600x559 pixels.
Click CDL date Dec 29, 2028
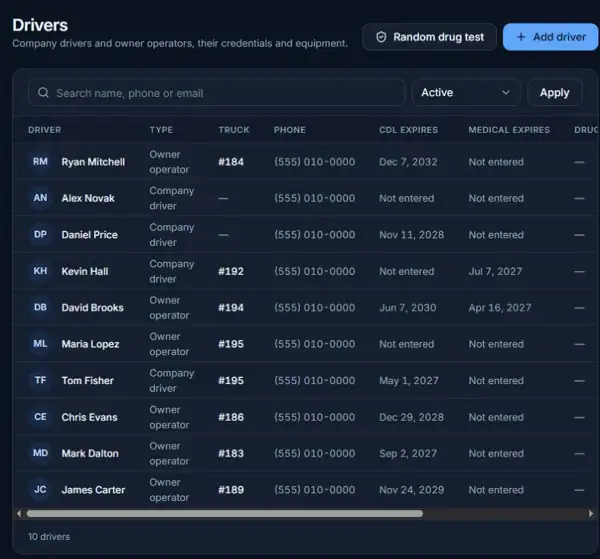tap(411, 417)
